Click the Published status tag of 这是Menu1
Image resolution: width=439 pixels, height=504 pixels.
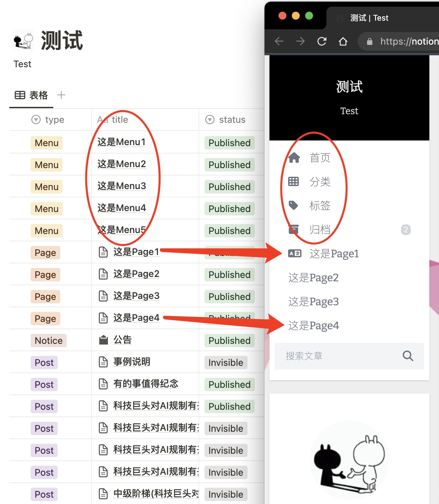229,142
